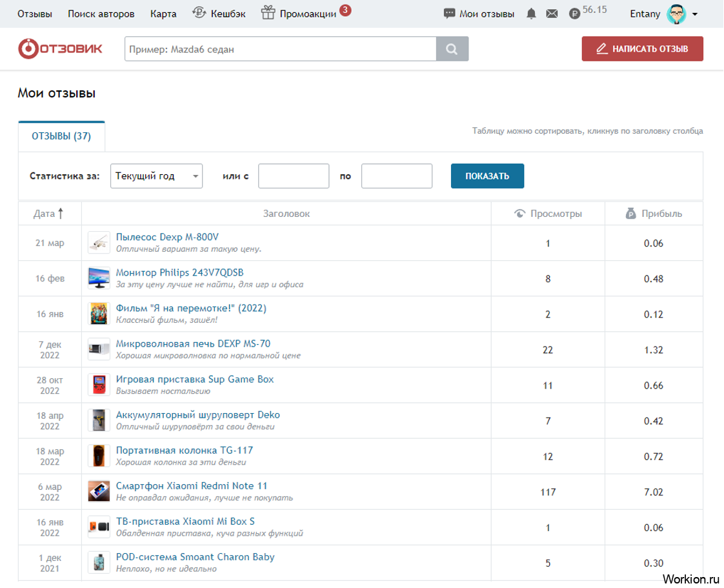Click the Промоакции gift icon
724x588 pixels.
[x=268, y=13]
